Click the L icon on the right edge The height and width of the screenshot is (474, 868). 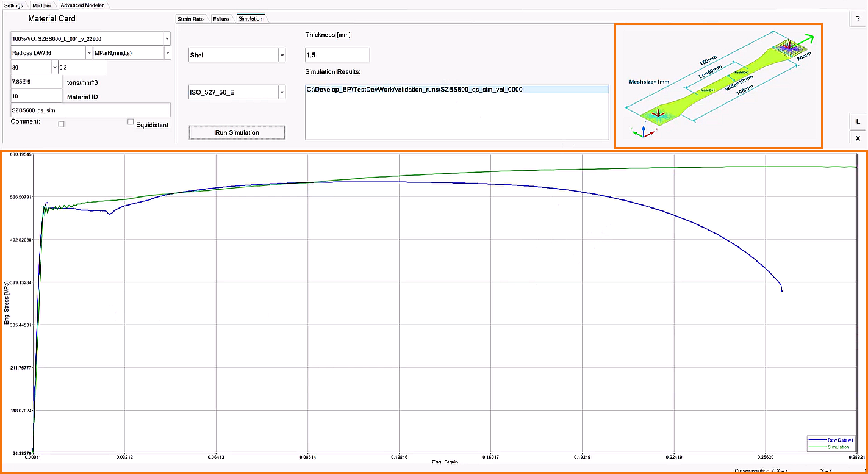[x=857, y=121]
